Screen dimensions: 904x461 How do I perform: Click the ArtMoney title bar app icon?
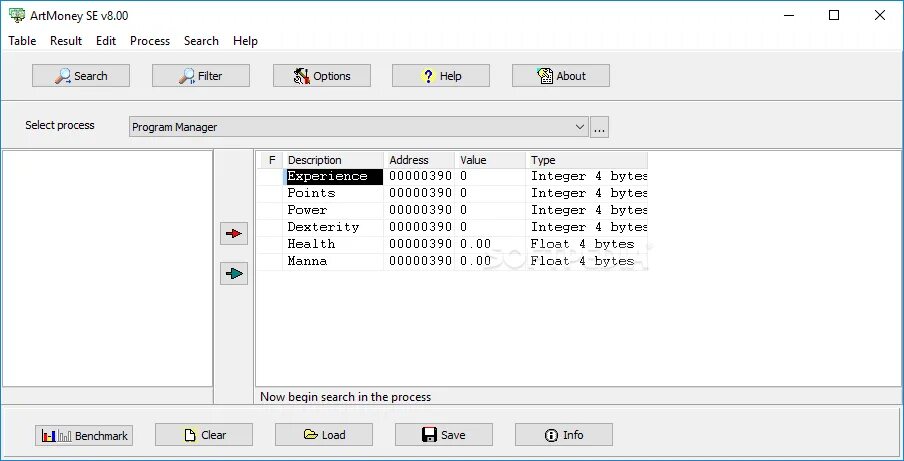17,16
